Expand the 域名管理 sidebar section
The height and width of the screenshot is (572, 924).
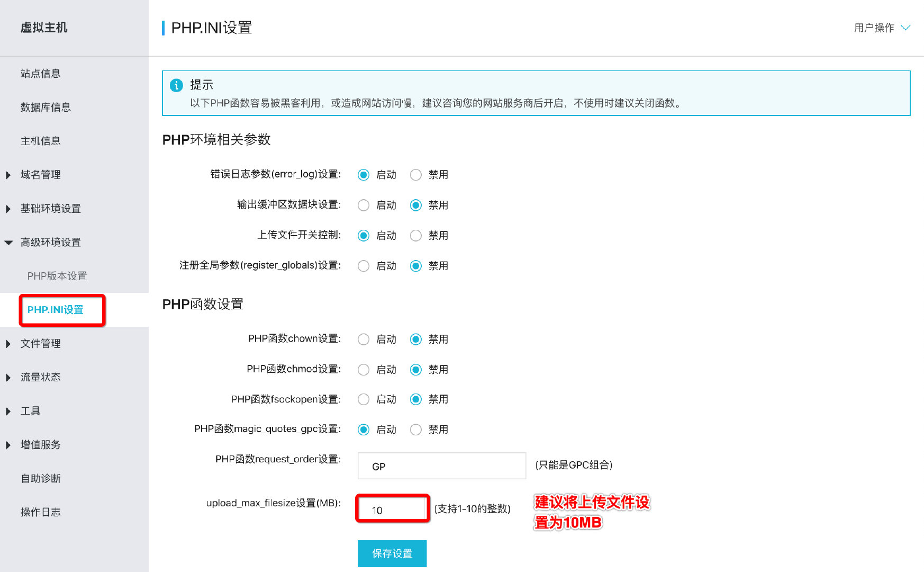(41, 175)
